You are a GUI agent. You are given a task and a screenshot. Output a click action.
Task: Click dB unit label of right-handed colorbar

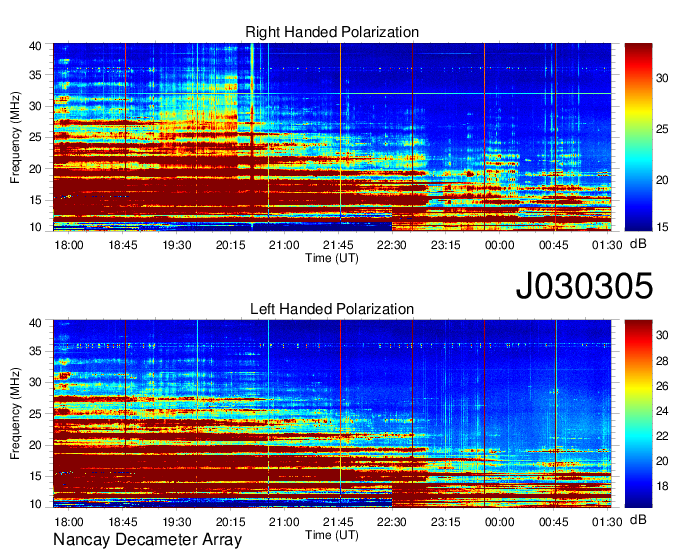(638, 244)
